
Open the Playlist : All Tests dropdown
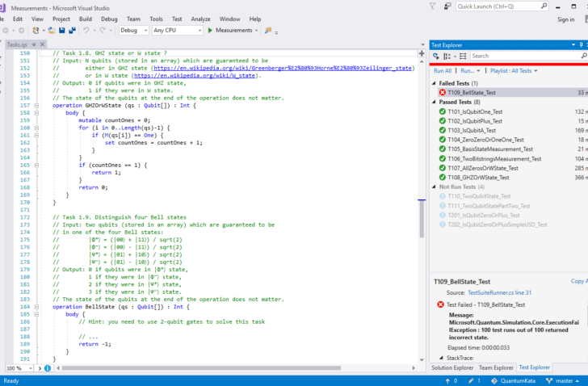(x=514, y=71)
